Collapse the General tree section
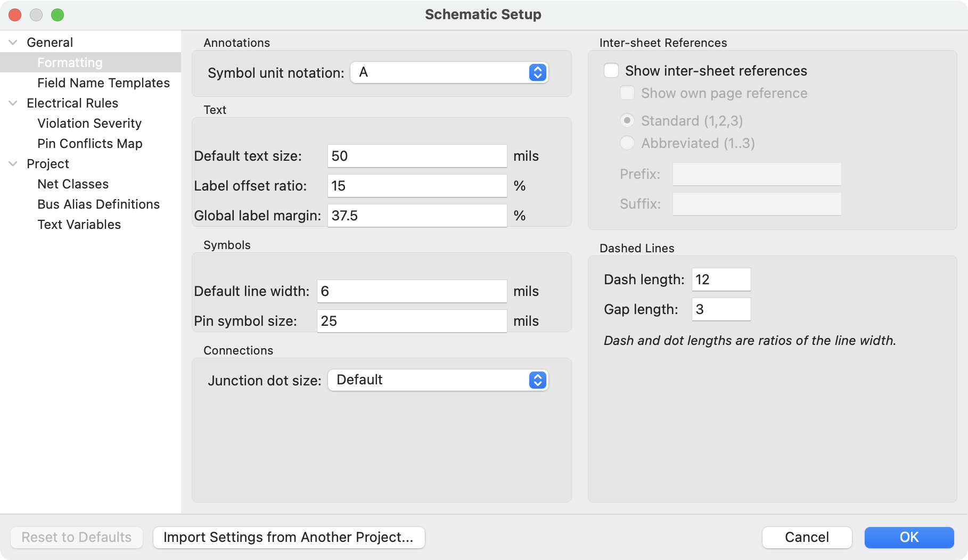The height and width of the screenshot is (560, 968). coord(12,42)
